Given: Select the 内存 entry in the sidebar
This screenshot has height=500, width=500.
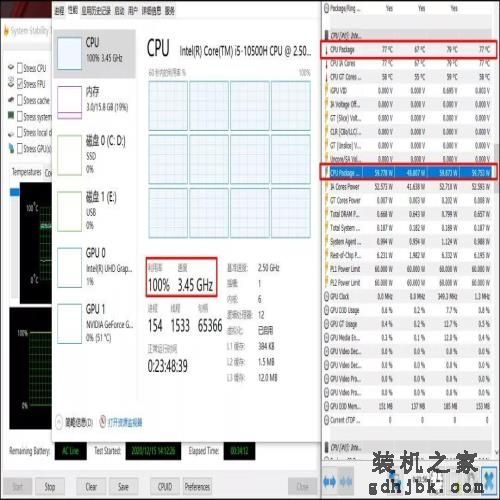Looking at the screenshot, I should pos(95,102).
